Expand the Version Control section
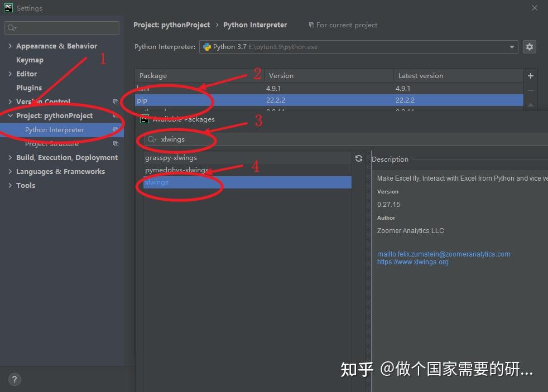The image size is (548, 392). coord(10,101)
